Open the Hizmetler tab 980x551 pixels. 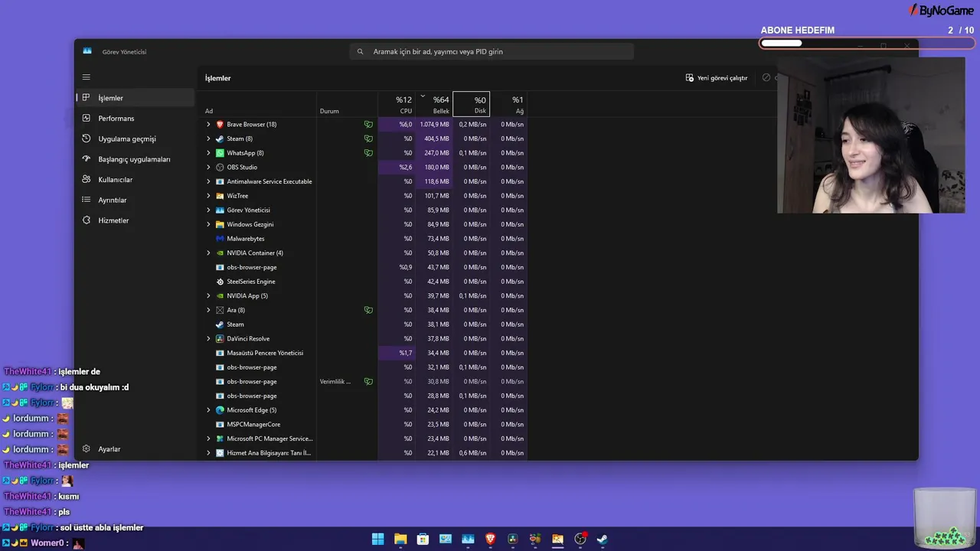click(136, 220)
